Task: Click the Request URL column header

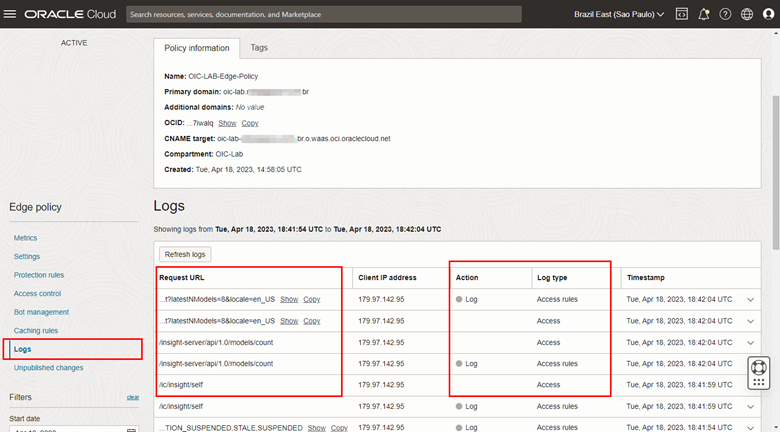Action: 182,278
